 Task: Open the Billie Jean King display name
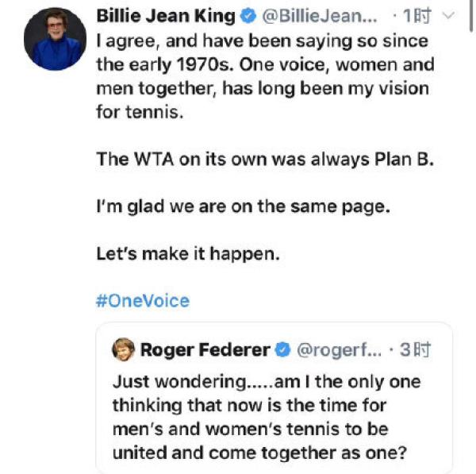tap(165, 16)
